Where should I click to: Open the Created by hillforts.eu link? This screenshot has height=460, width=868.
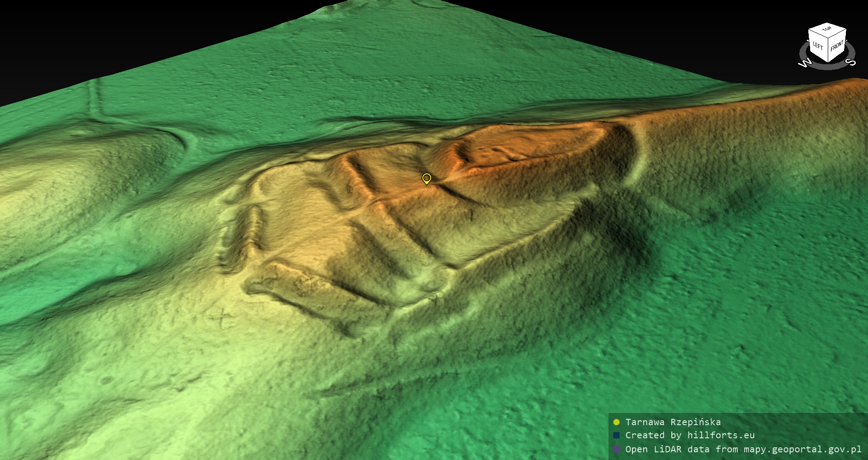[x=690, y=436]
